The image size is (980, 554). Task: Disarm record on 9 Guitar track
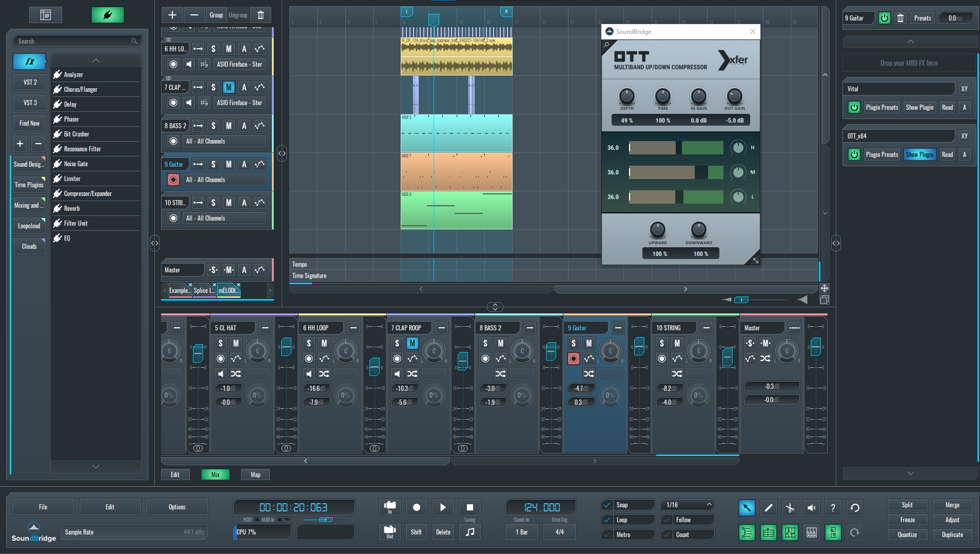173,180
